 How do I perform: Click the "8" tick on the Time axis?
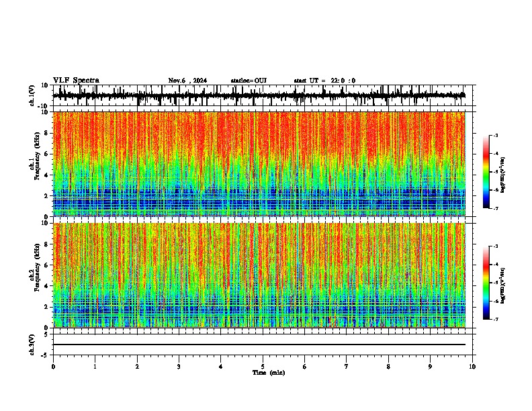tap(388, 367)
